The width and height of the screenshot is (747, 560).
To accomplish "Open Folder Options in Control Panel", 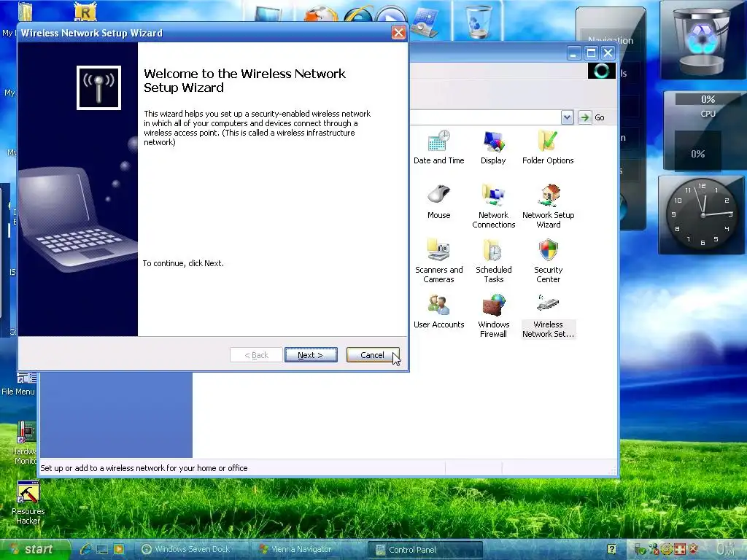I will pos(548,147).
